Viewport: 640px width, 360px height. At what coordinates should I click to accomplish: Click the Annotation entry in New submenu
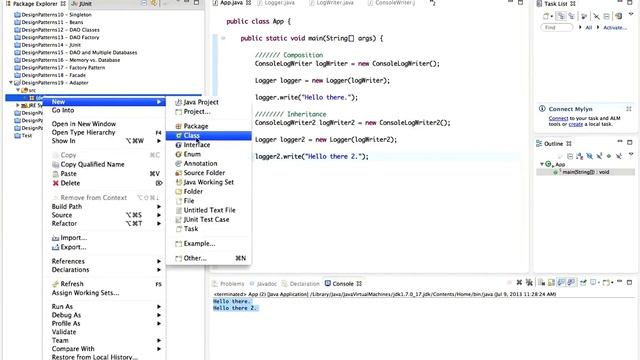point(208,163)
